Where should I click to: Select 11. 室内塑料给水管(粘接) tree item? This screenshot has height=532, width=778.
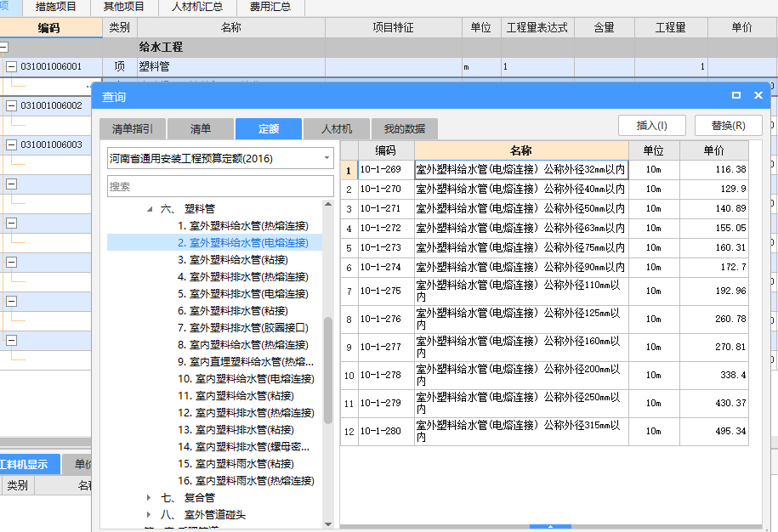(x=236, y=396)
